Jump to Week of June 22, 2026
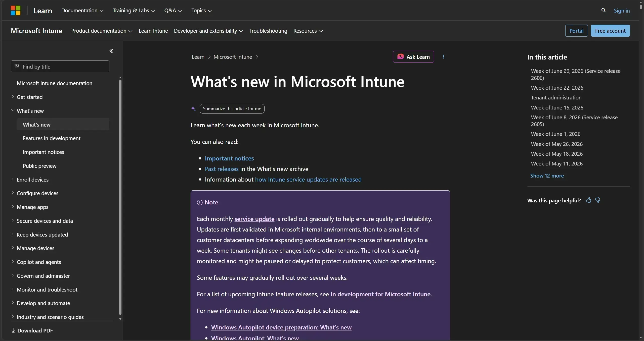This screenshot has height=341, width=644. pos(557,88)
